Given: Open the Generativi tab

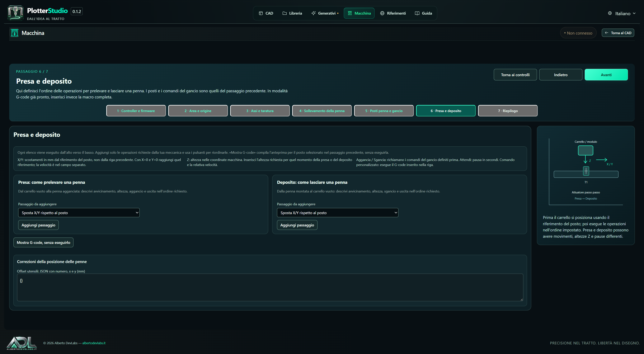Looking at the screenshot, I should pyautogui.click(x=325, y=13).
